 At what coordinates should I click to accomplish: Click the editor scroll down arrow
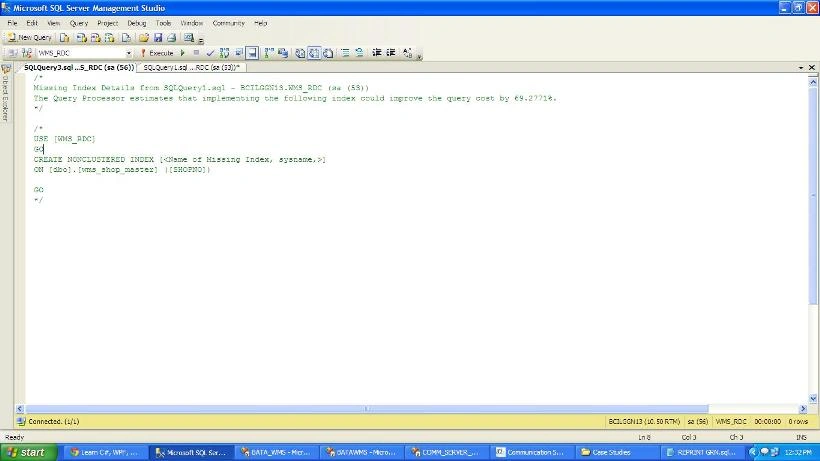point(813,398)
